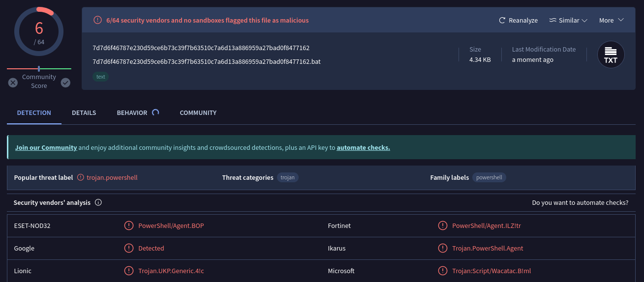The height and width of the screenshot is (282, 644).
Task: Click the alert icon in the flagged-malicious banner
Action: pyautogui.click(x=98, y=20)
